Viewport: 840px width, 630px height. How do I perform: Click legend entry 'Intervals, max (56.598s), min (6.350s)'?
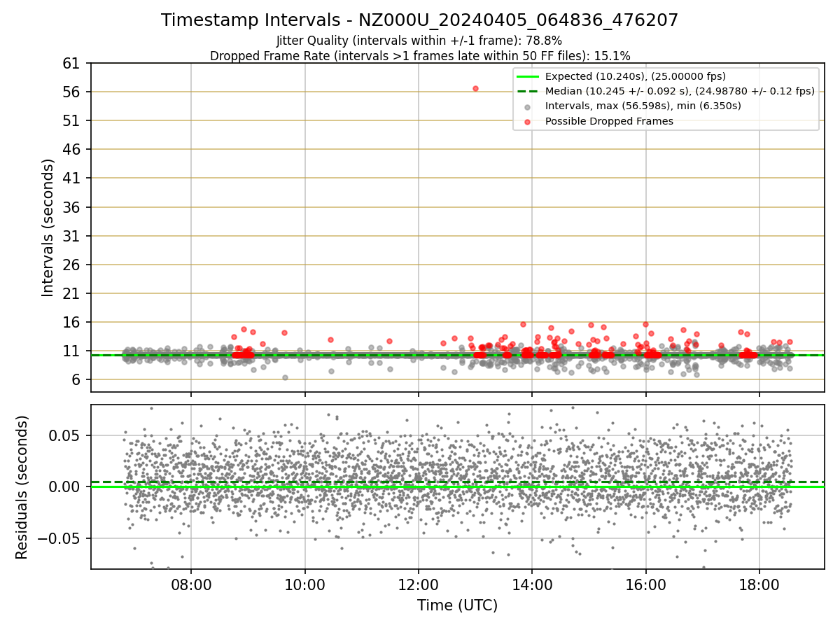pos(643,106)
